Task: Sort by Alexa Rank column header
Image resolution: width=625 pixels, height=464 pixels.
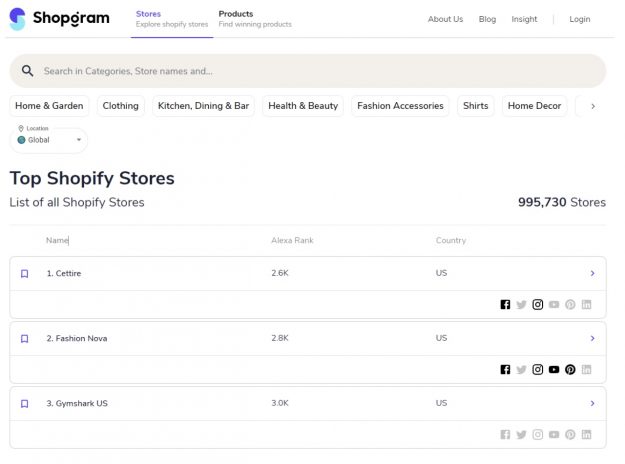Action: tap(292, 240)
